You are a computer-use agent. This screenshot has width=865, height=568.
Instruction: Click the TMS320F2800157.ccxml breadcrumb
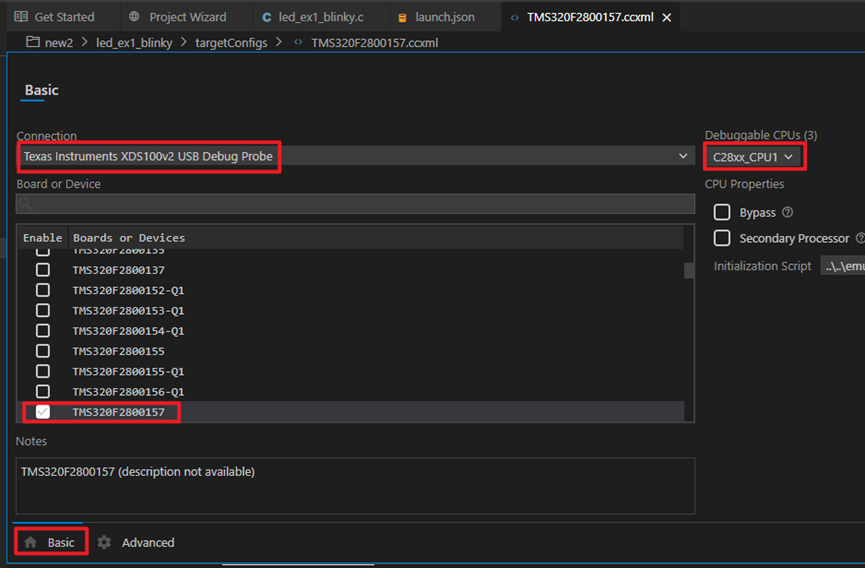(375, 42)
